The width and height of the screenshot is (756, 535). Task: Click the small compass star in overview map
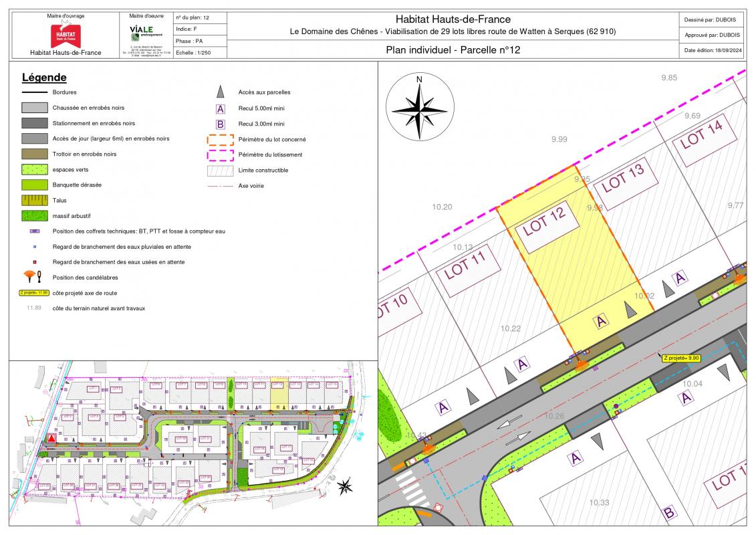tap(345, 486)
